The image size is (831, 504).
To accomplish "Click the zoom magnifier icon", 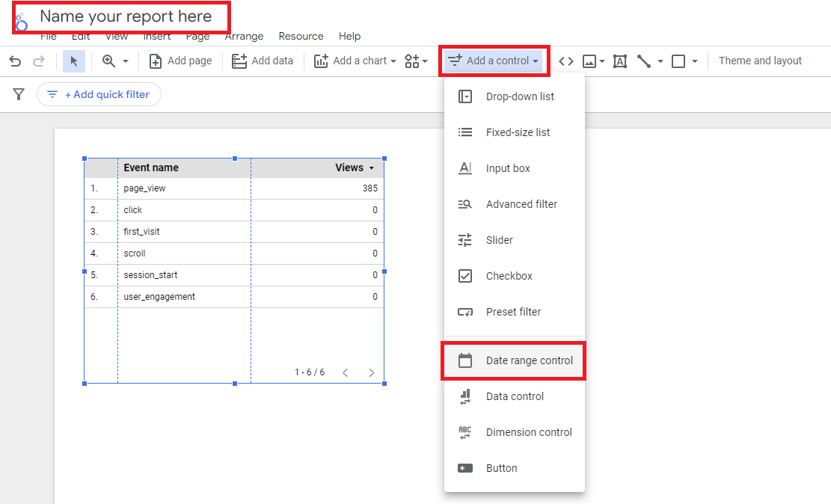I will pyautogui.click(x=108, y=61).
